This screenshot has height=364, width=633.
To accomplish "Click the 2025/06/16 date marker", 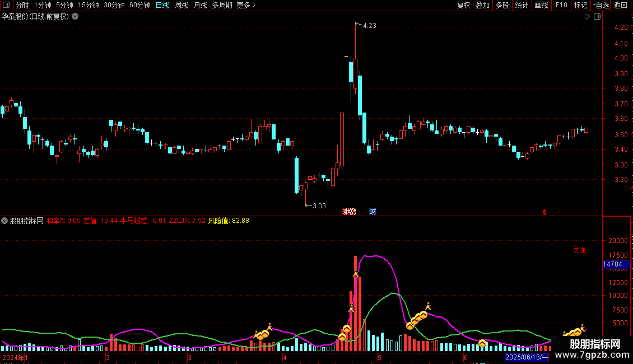I will [527, 357].
